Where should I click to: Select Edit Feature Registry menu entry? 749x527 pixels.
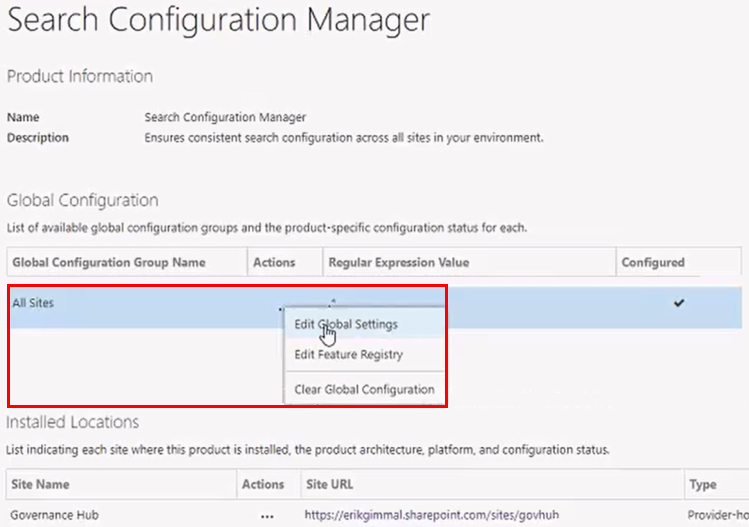point(348,354)
